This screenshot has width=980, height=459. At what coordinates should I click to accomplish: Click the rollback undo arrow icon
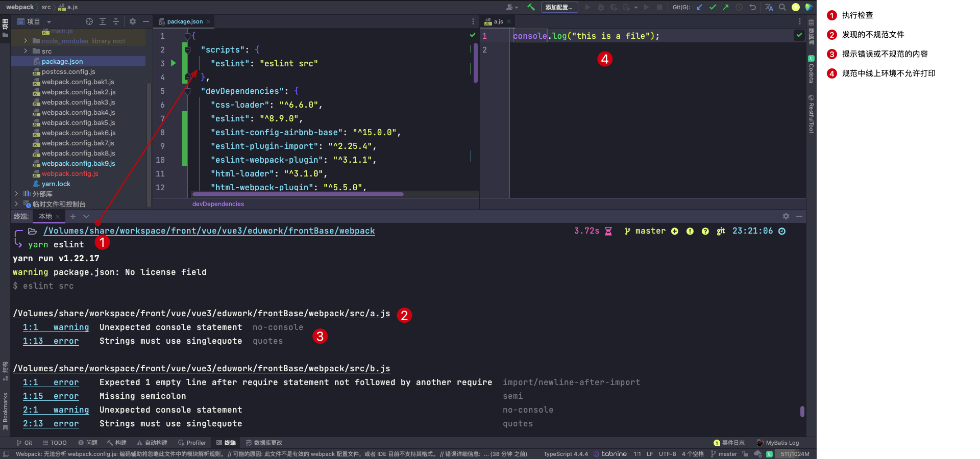pos(752,7)
